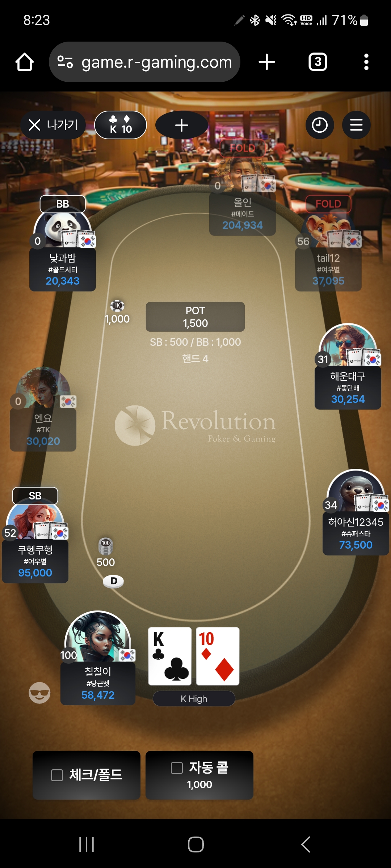This screenshot has height=868, width=391.
Task: Enable the 자동 콜 1,000 checkbox
Action: coord(176,768)
